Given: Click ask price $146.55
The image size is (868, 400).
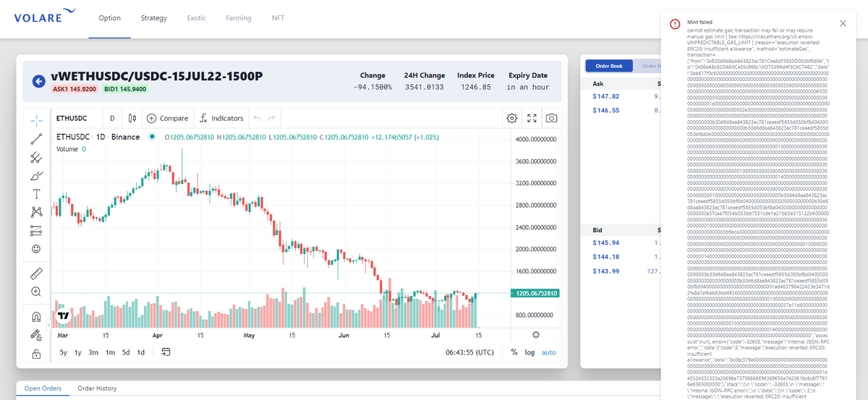Looking at the screenshot, I should [x=605, y=110].
